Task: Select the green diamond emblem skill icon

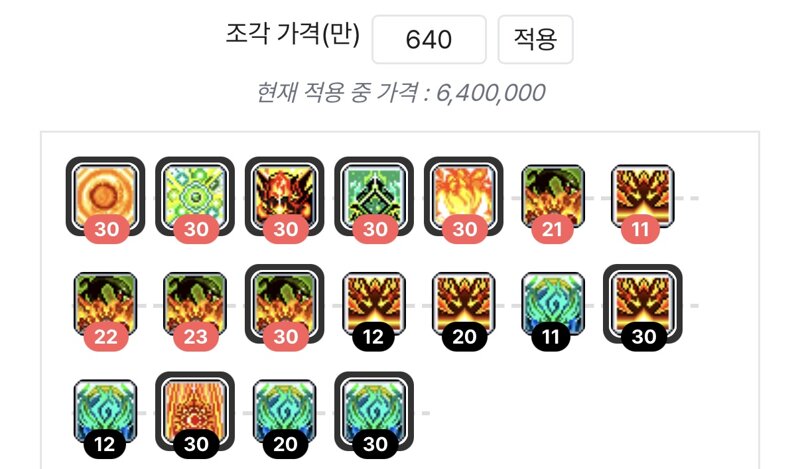Action: 374,196
